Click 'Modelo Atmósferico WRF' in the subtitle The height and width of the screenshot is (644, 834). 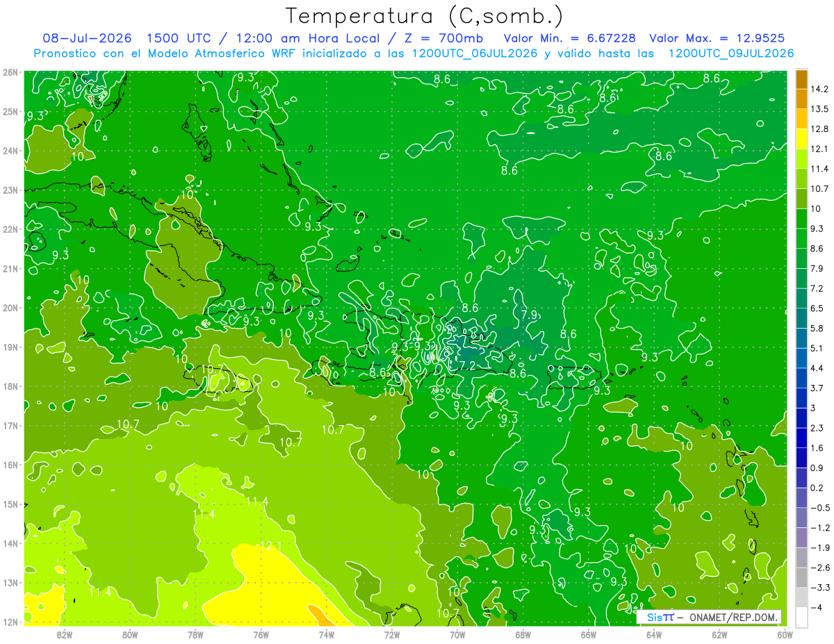point(222,53)
